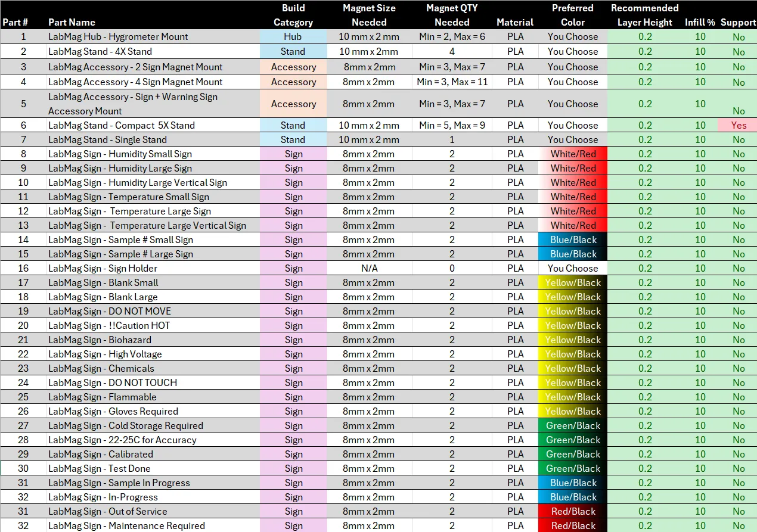Click the 'Accessory' category cell for part 5
Image resolution: width=757 pixels, height=532 pixels.
coord(293,104)
